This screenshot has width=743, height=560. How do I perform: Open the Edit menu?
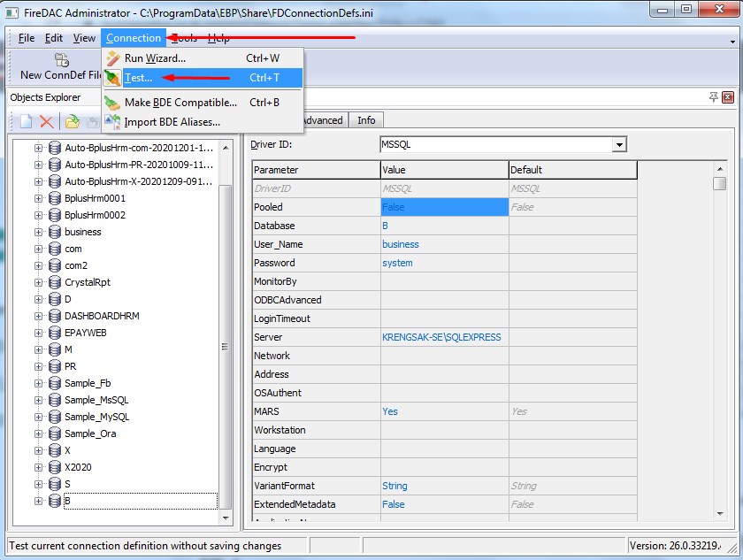point(54,38)
